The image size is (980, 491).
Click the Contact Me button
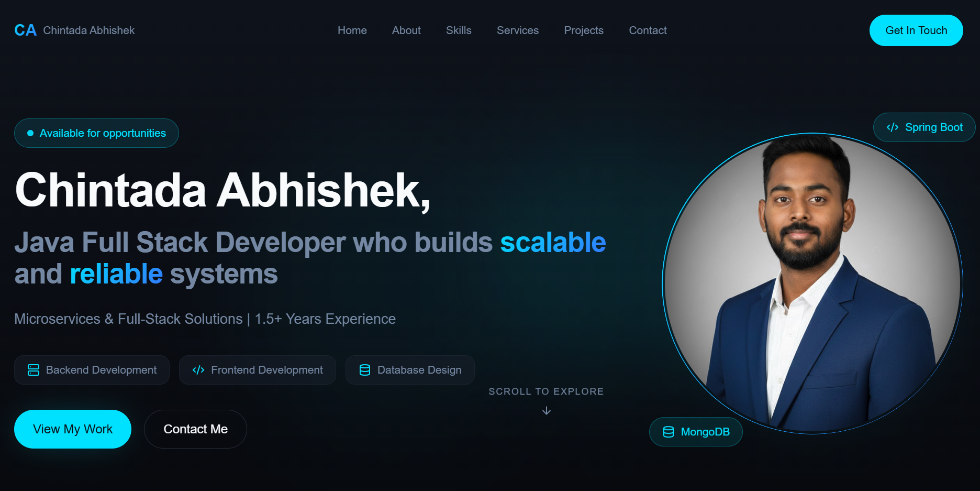pyautogui.click(x=195, y=429)
